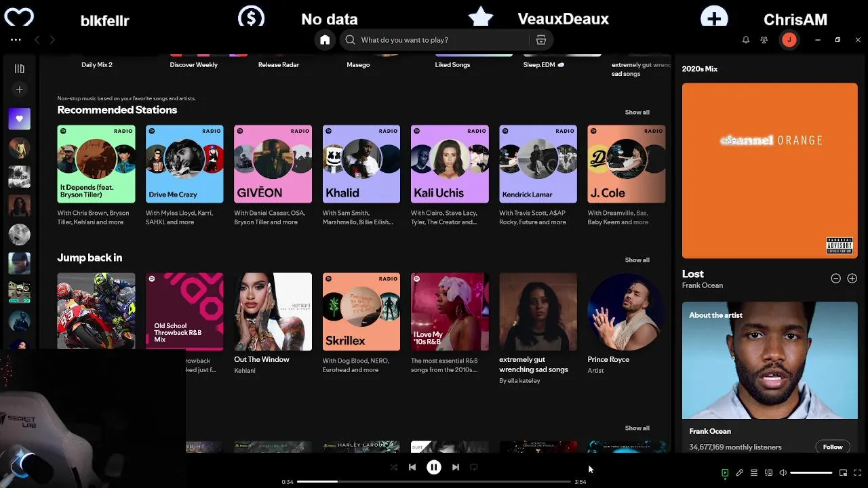Open Connect to a device
This screenshot has height=488, width=868.
pyautogui.click(x=768, y=473)
